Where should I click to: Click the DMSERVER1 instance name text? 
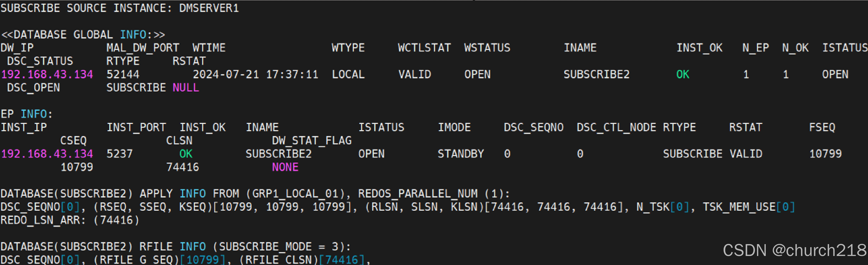208,8
